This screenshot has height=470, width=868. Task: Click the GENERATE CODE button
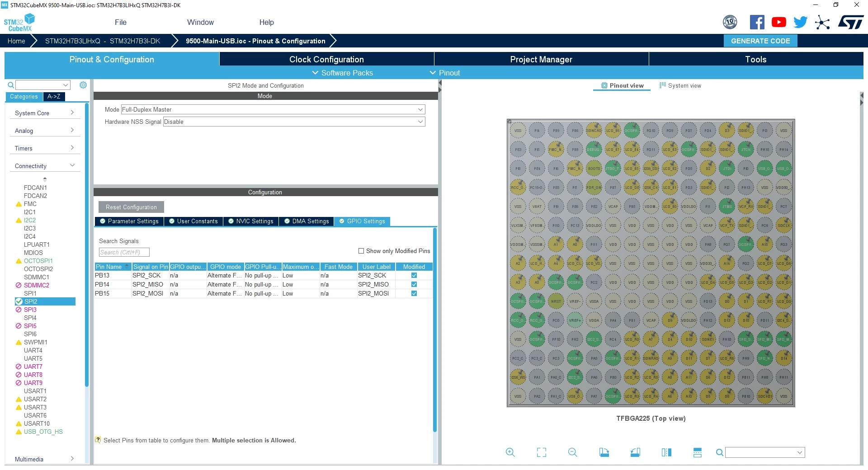pyautogui.click(x=760, y=41)
